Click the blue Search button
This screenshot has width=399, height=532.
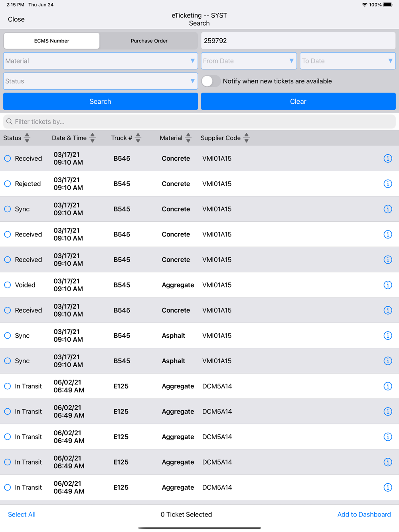[x=101, y=102]
